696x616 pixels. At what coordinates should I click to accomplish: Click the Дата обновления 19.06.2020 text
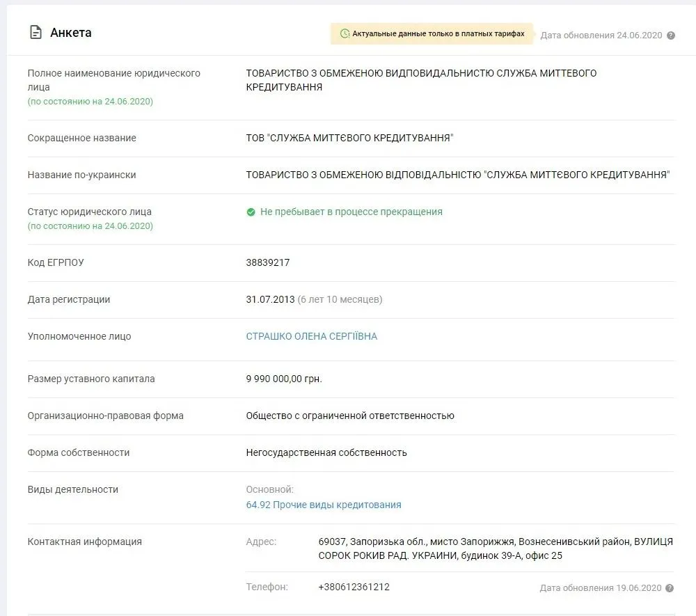pyautogui.click(x=601, y=588)
